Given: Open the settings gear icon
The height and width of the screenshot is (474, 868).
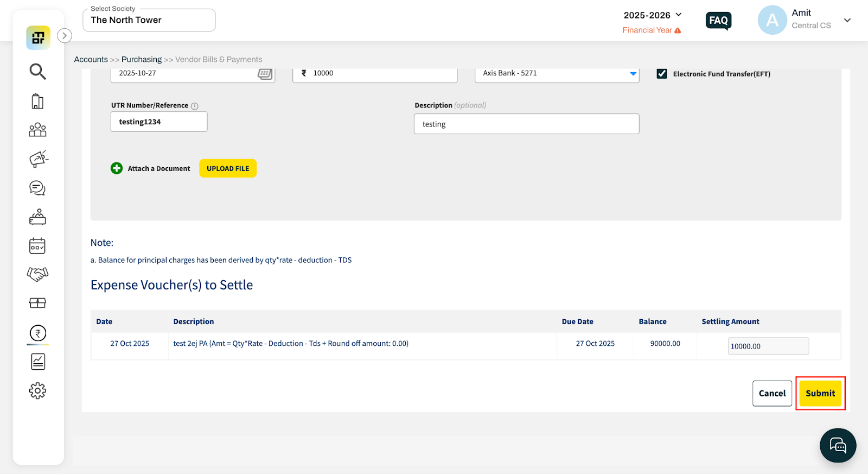Looking at the screenshot, I should [x=37, y=390].
